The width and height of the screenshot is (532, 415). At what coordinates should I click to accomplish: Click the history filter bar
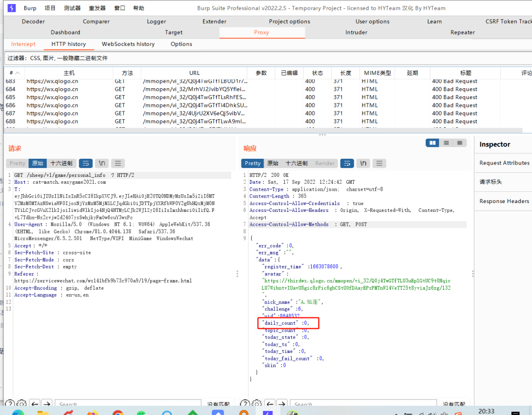pyautogui.click(x=268, y=58)
